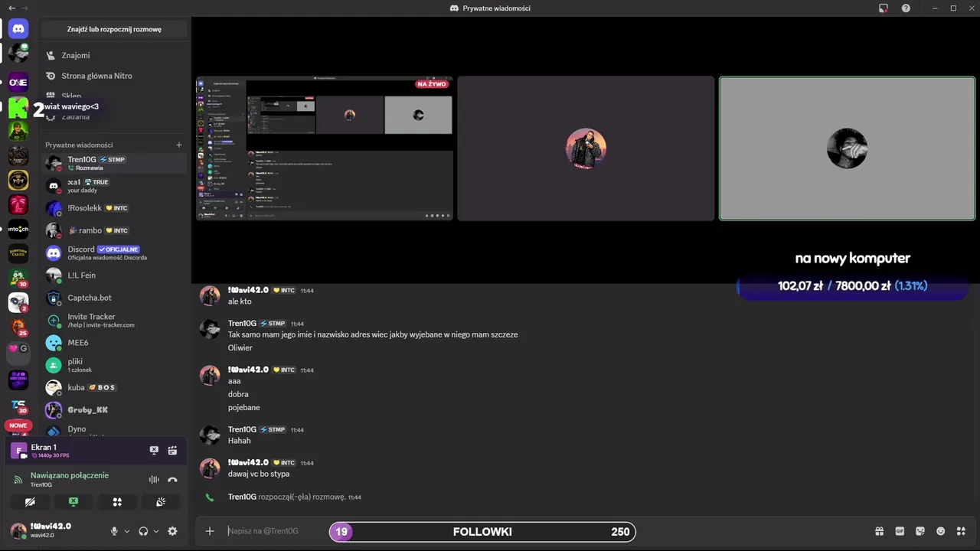
Task: Open the emoji picker
Action: pos(940,531)
